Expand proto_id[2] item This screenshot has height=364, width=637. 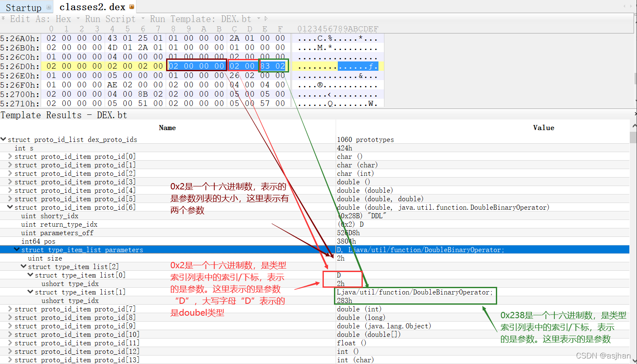[x=10, y=173]
